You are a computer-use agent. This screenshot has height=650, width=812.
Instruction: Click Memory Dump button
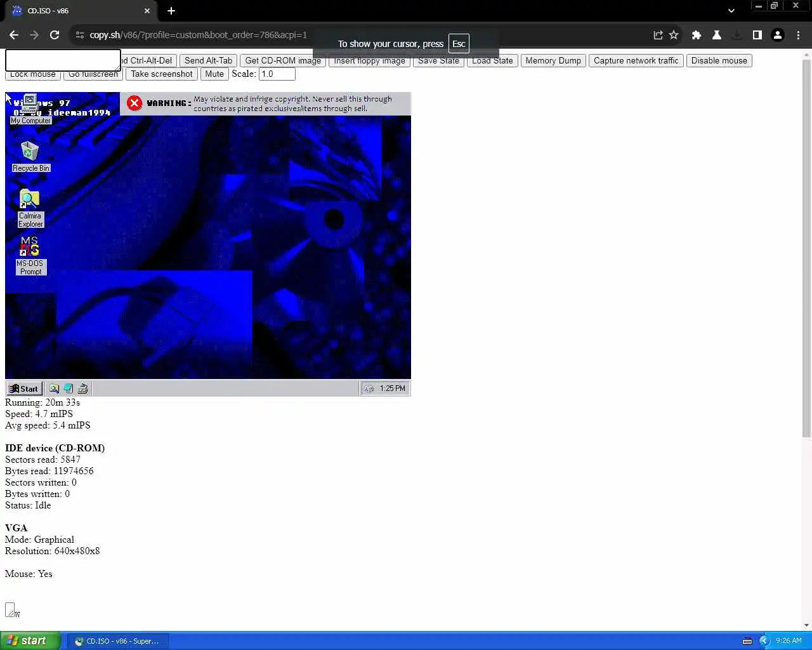point(553,61)
